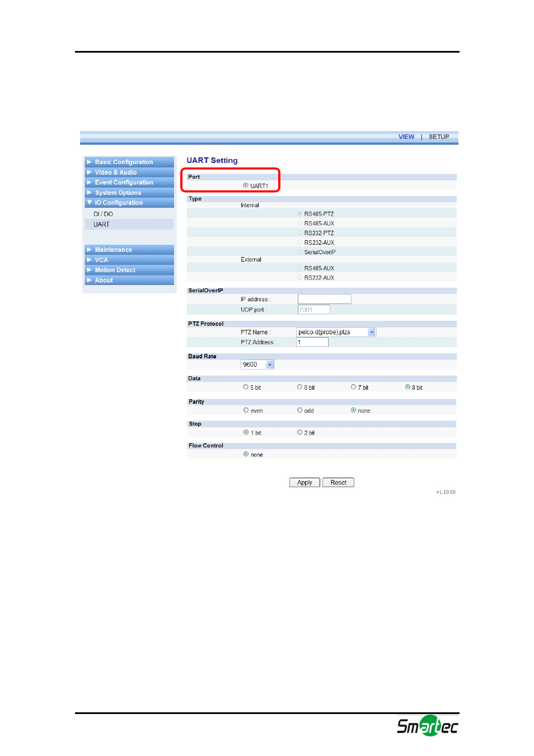Select the UART1 port radio
Image resolution: width=534 pixels, height=756 pixels.
pyautogui.click(x=246, y=185)
